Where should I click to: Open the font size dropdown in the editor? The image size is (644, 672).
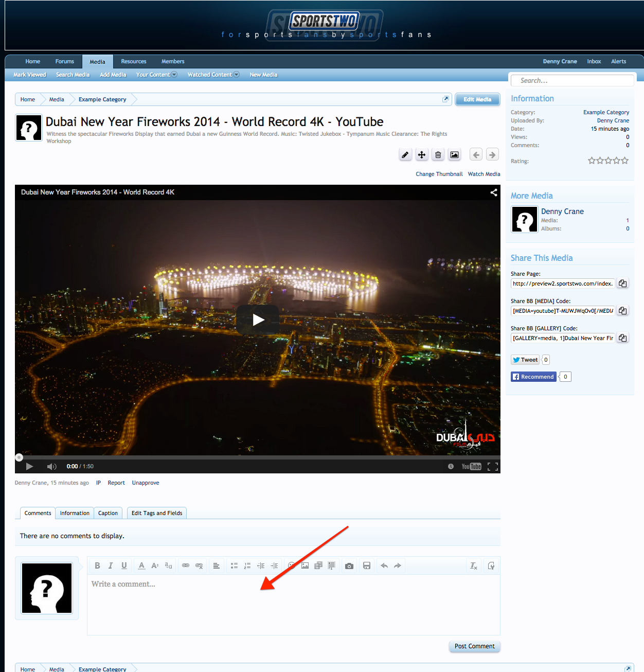155,565
